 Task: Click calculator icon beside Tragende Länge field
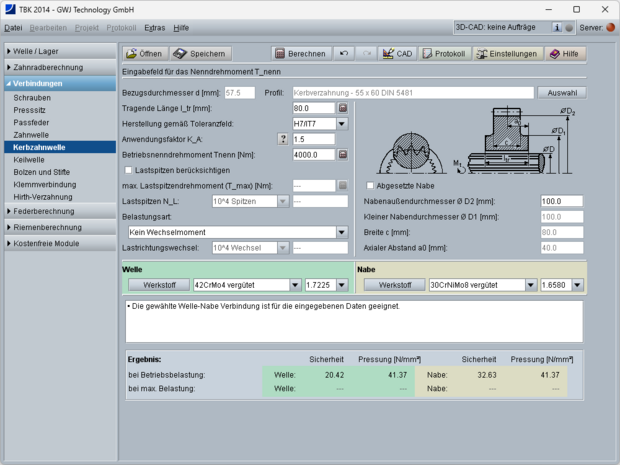click(343, 107)
